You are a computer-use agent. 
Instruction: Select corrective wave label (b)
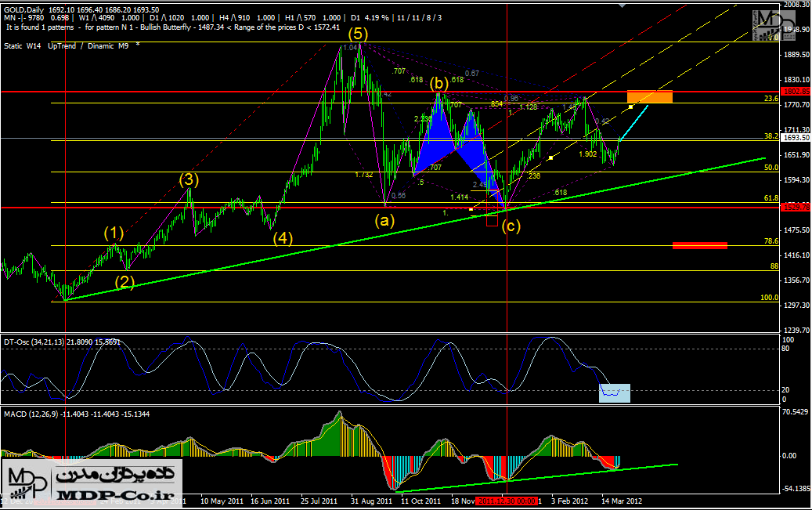click(x=438, y=83)
